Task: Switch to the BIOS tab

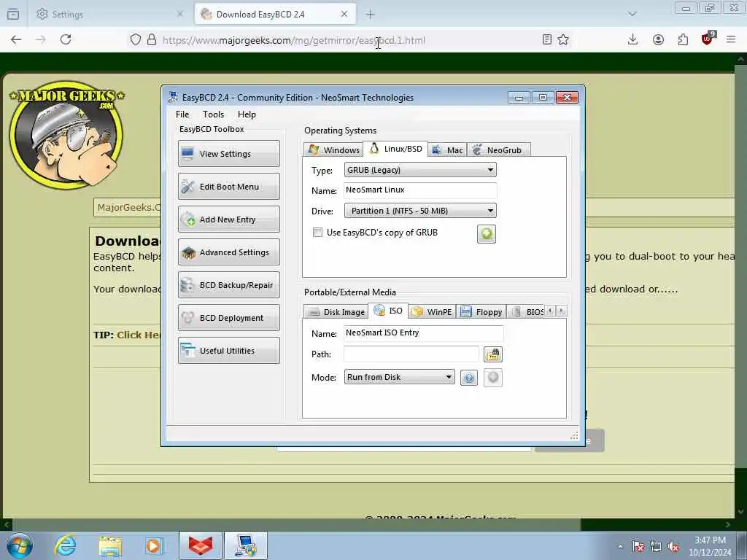Action: click(x=527, y=311)
